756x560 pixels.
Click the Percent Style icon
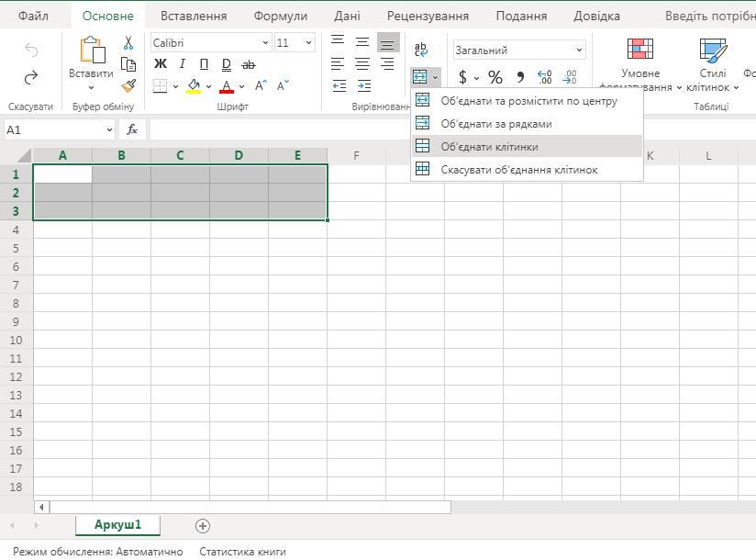tap(495, 77)
